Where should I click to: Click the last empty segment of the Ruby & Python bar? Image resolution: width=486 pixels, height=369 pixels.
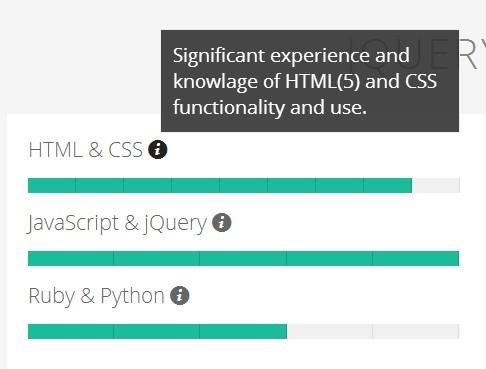(416, 331)
